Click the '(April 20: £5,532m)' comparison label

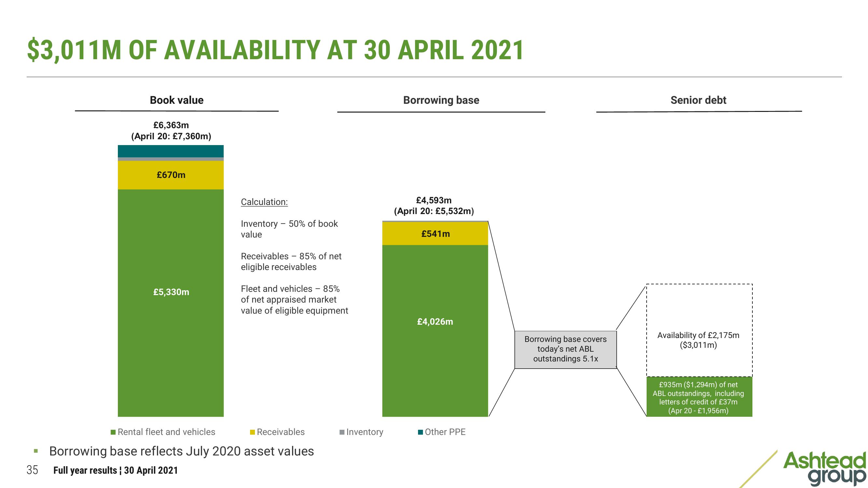tap(434, 211)
